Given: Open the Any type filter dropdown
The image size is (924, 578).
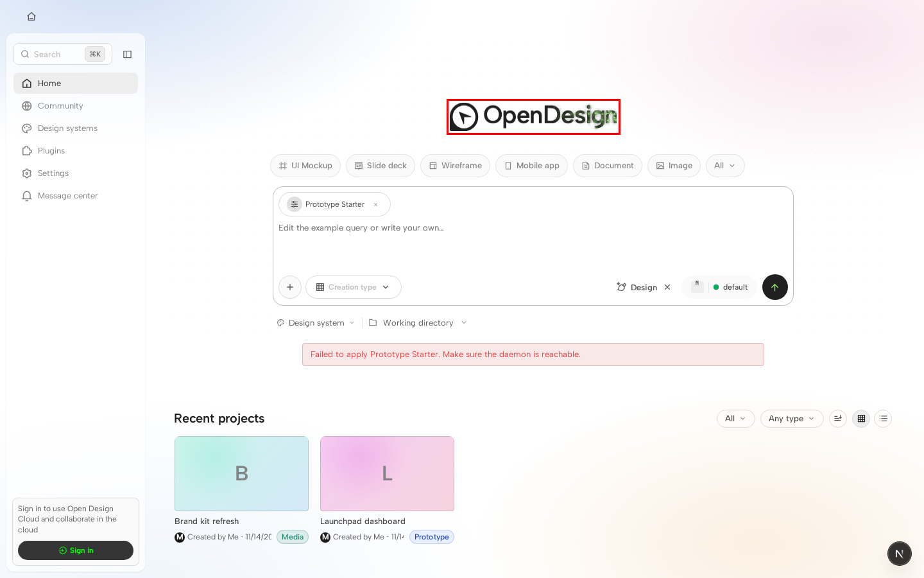Looking at the screenshot, I should click(x=792, y=419).
